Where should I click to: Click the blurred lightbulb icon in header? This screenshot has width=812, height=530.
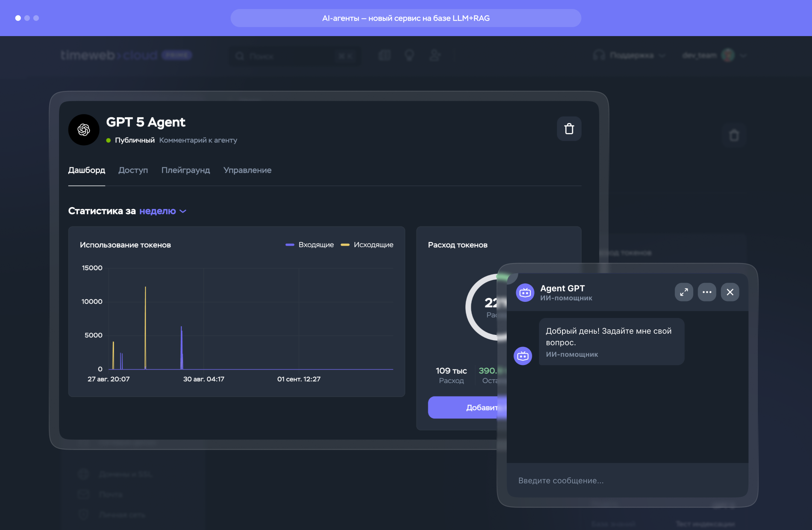[409, 56]
